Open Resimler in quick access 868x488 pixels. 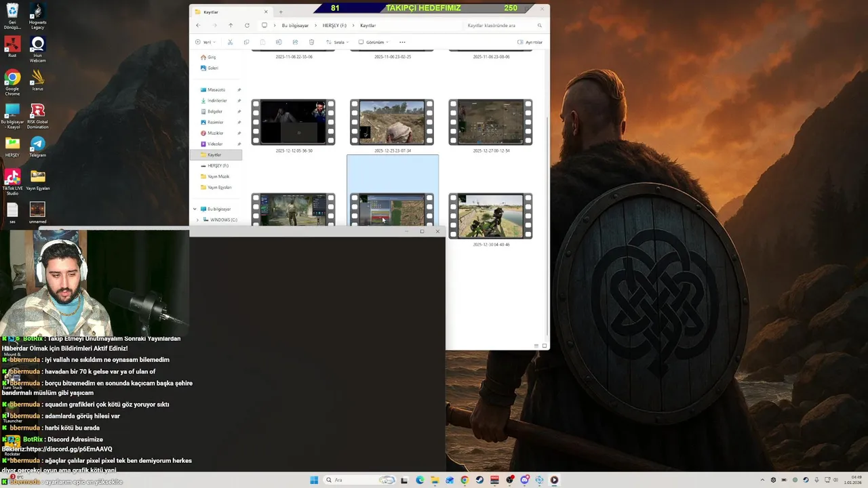point(216,122)
